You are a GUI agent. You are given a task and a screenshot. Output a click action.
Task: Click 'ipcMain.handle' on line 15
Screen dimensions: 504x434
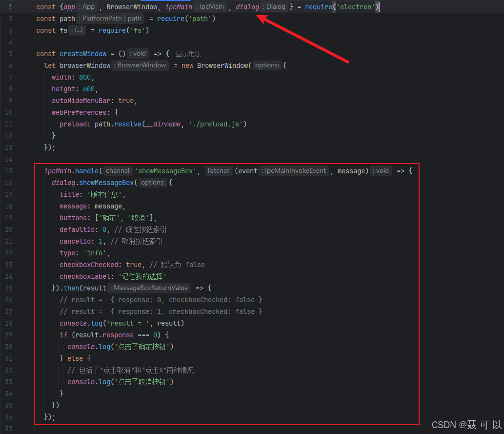click(x=71, y=171)
